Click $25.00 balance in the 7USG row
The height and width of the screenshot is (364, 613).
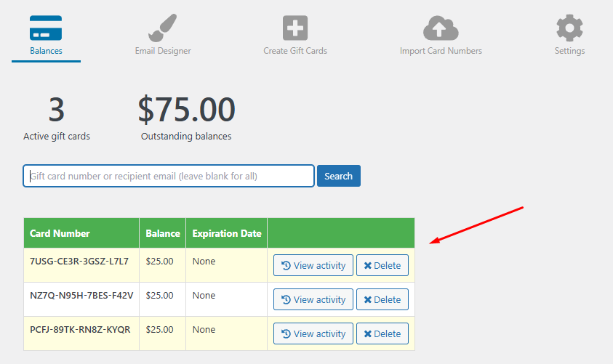point(159,262)
